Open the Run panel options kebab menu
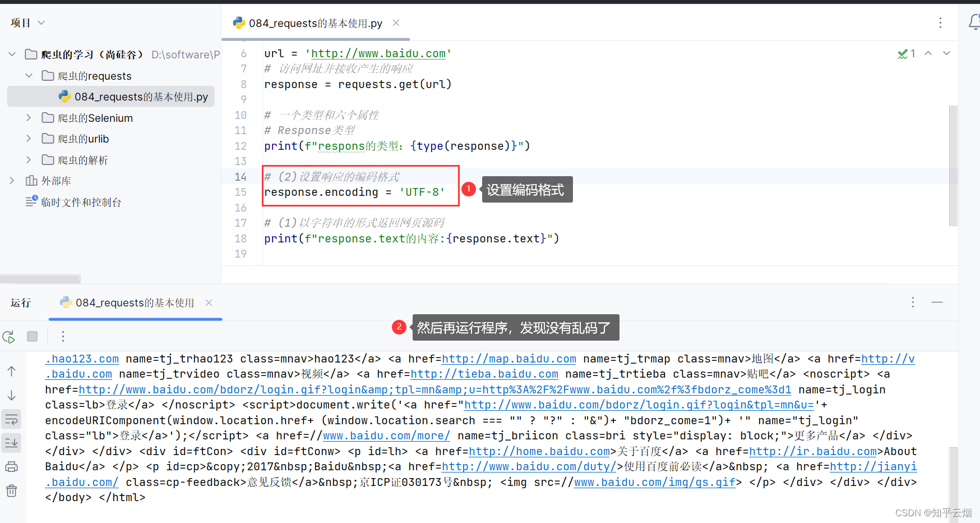Image resolution: width=980 pixels, height=523 pixels. click(913, 302)
